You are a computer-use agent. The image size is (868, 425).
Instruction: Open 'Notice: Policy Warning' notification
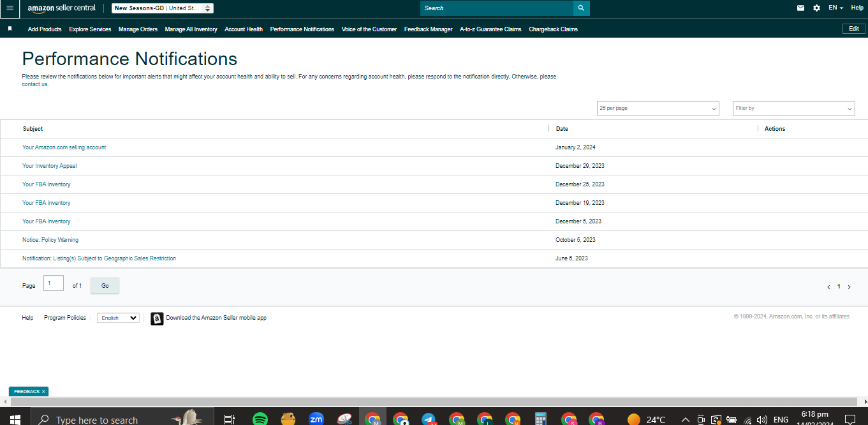point(50,240)
